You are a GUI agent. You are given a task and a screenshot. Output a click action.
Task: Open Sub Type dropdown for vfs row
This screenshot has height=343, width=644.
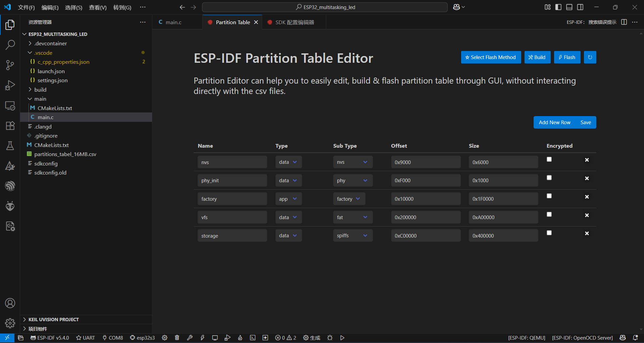point(352,217)
